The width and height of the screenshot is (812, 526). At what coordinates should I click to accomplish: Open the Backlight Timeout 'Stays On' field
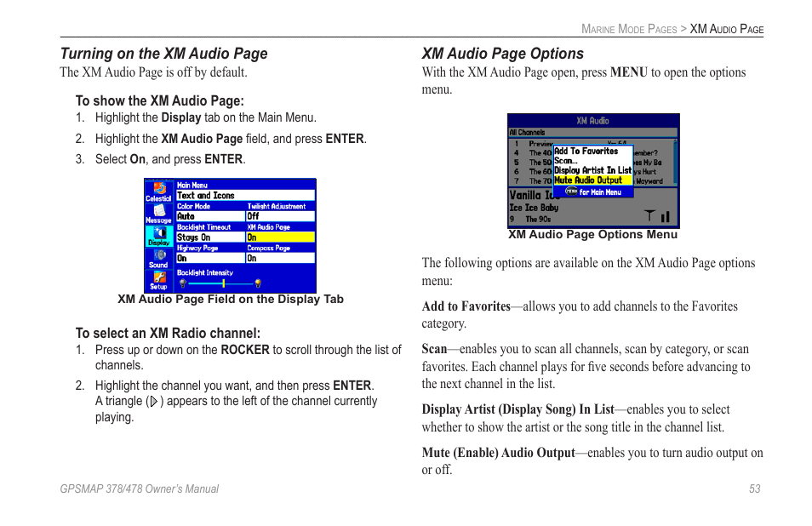[x=210, y=237]
